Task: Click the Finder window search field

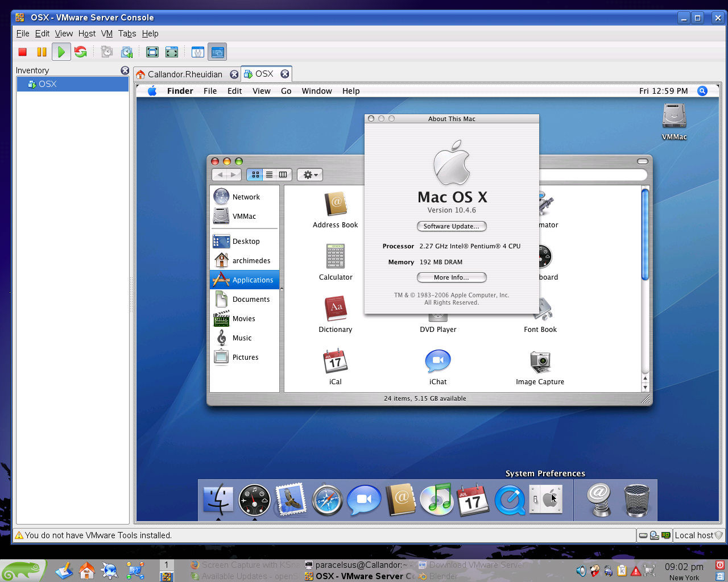Action: (593, 174)
